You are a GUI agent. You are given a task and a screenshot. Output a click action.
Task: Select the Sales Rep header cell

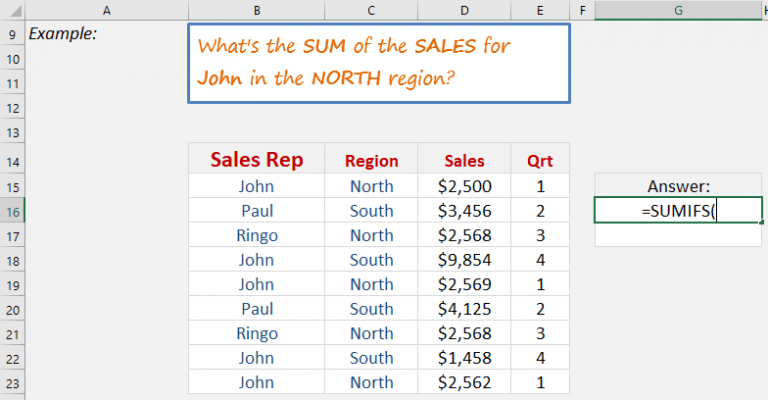pos(256,160)
